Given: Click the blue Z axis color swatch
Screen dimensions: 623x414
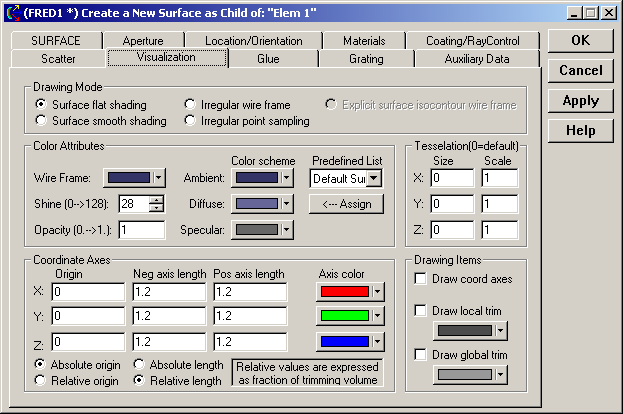Looking at the screenshot, I should pyautogui.click(x=343, y=342).
